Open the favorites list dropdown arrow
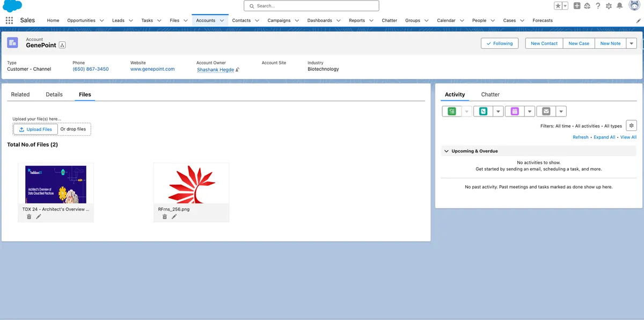This screenshot has width=644, height=320. pos(565,6)
